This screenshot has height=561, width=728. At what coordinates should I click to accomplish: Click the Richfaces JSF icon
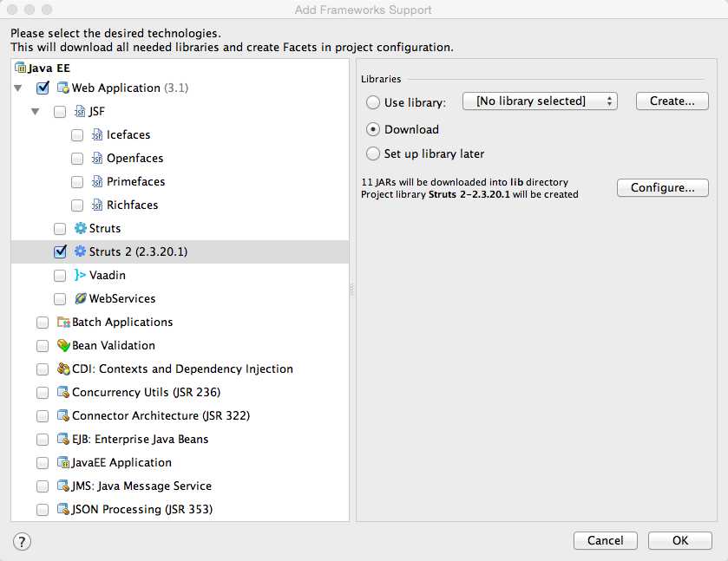tap(97, 205)
